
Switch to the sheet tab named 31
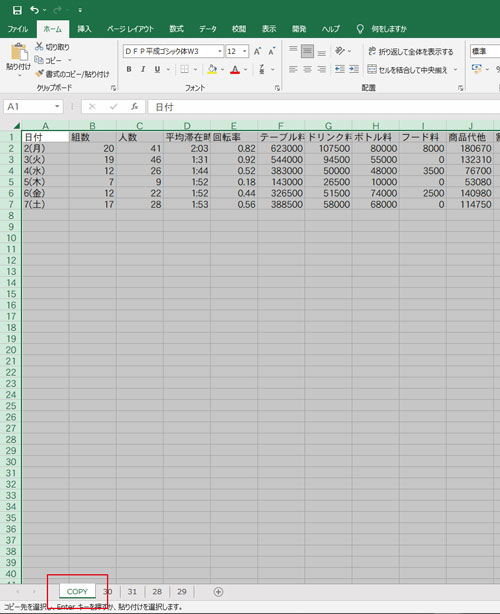pos(132,592)
